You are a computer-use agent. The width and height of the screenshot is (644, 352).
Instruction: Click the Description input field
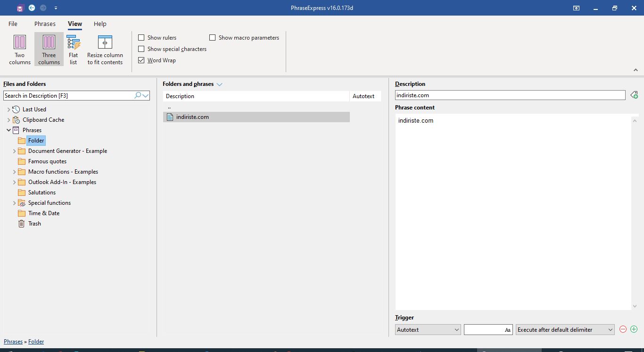point(510,95)
